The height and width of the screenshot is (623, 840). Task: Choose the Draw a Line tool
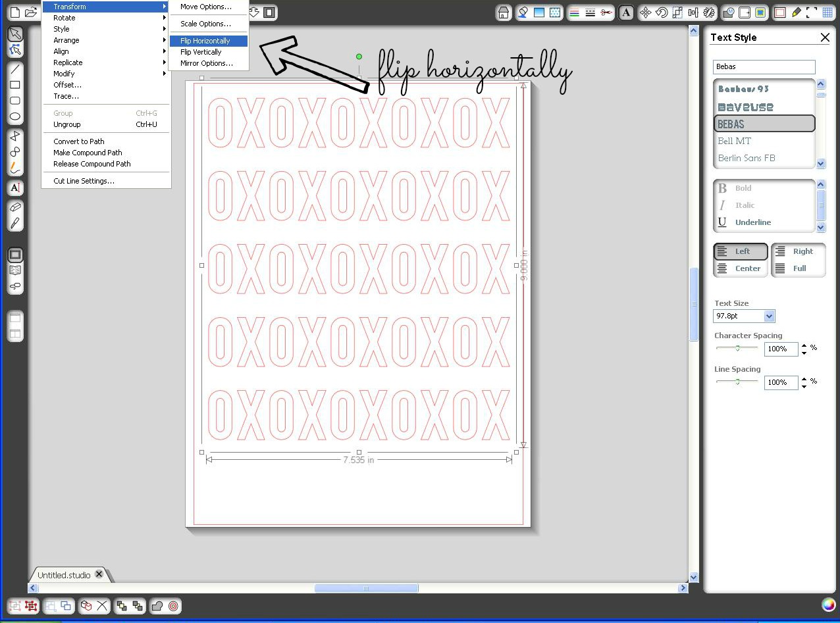click(15, 69)
